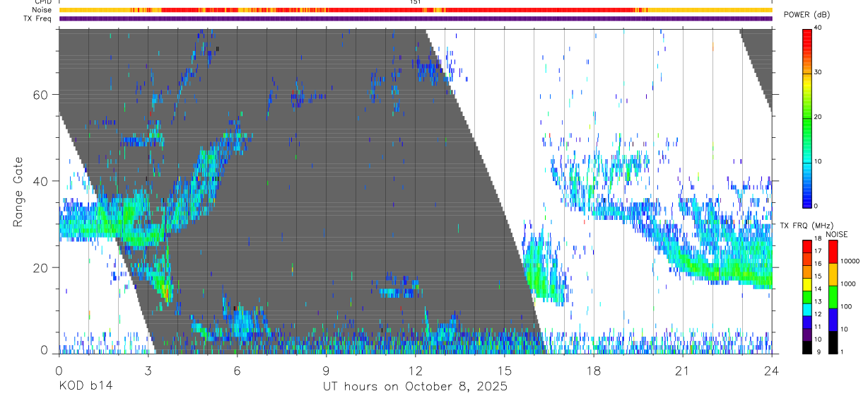The image size is (868, 401).
Task: Click the 10 tick on the POWER scale
Action: coord(818,161)
